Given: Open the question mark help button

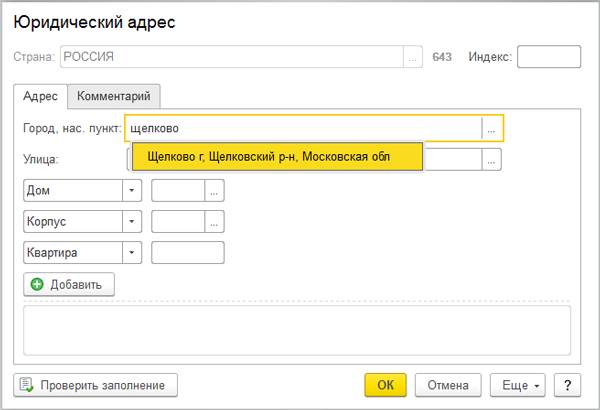Looking at the screenshot, I should (x=567, y=385).
